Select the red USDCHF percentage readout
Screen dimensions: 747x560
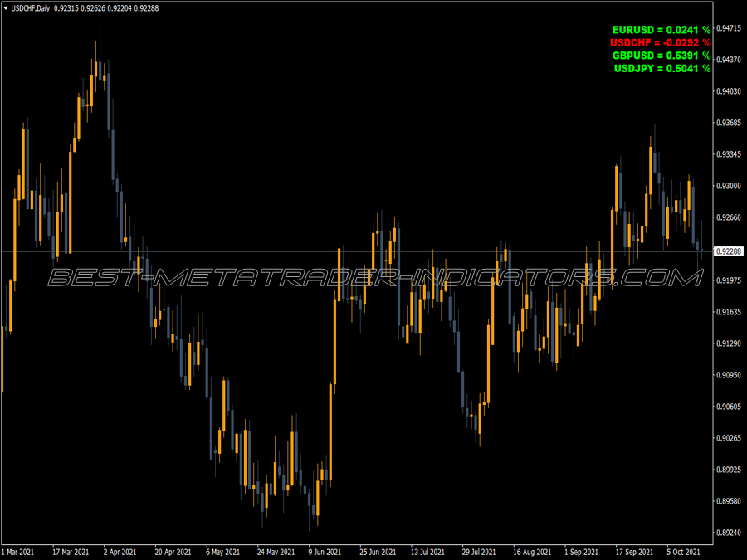(661, 42)
